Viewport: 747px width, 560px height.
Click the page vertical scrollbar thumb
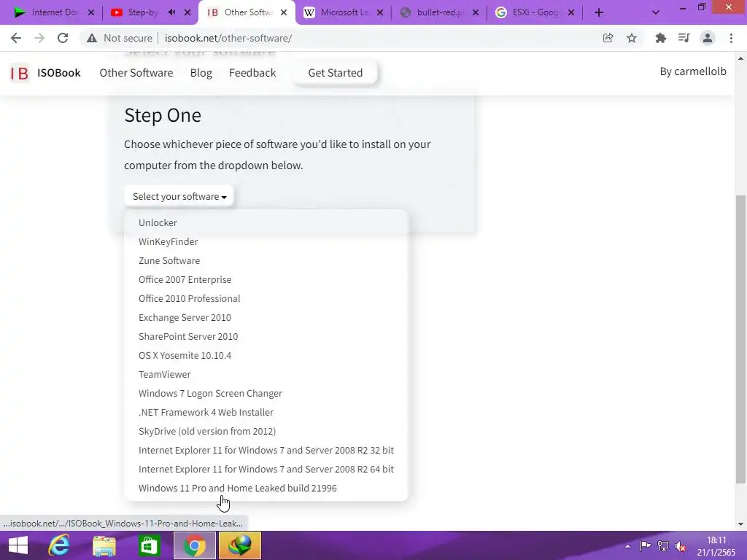coord(740,339)
